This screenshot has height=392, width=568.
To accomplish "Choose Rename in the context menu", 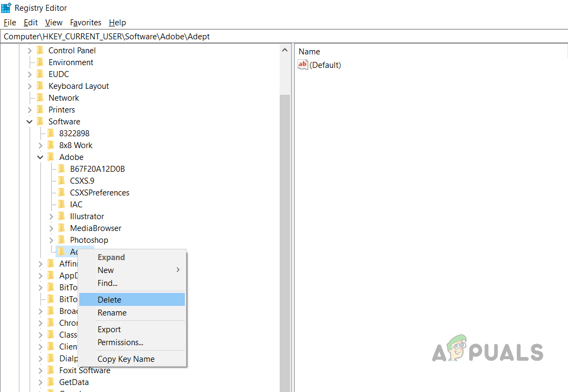I will coord(132,313).
